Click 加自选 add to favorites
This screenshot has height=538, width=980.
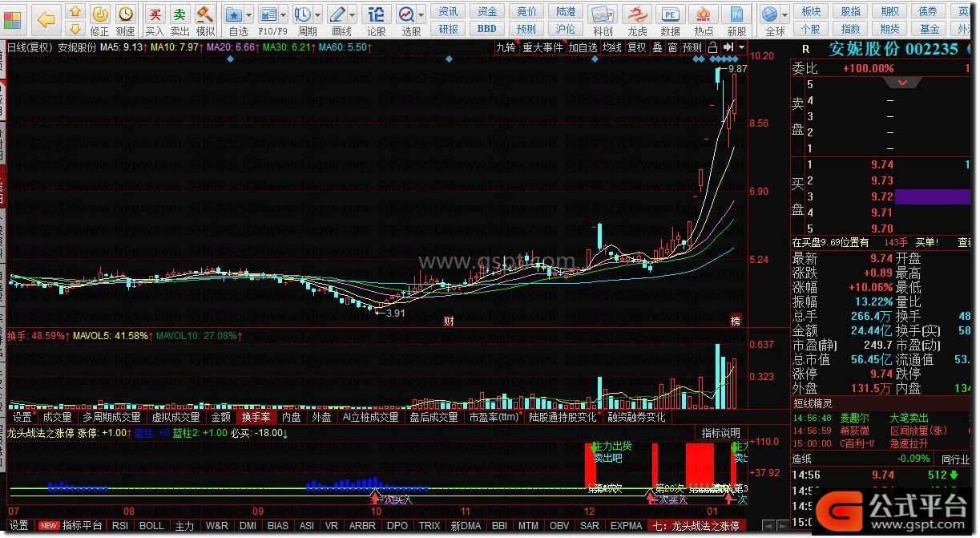coord(583,47)
